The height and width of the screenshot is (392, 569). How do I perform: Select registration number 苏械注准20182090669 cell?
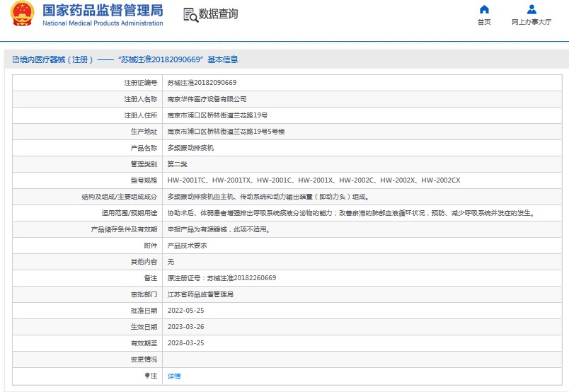pyautogui.click(x=202, y=83)
